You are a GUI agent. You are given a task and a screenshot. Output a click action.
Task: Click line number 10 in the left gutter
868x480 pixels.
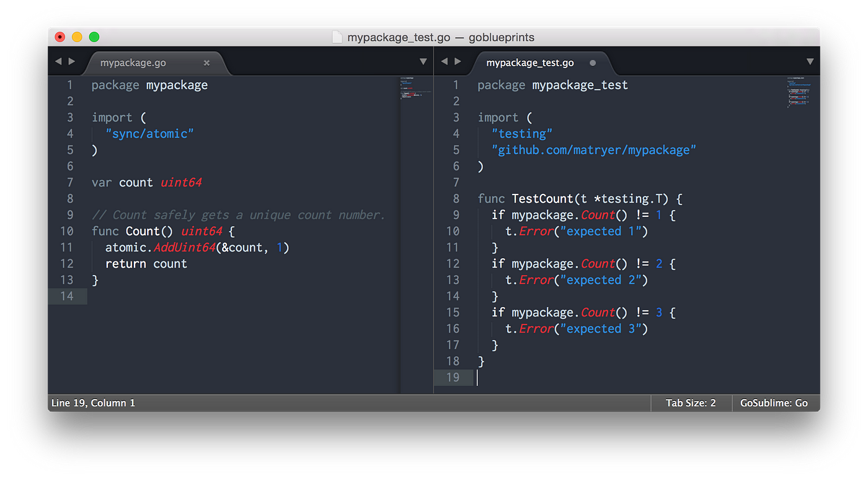(x=67, y=231)
